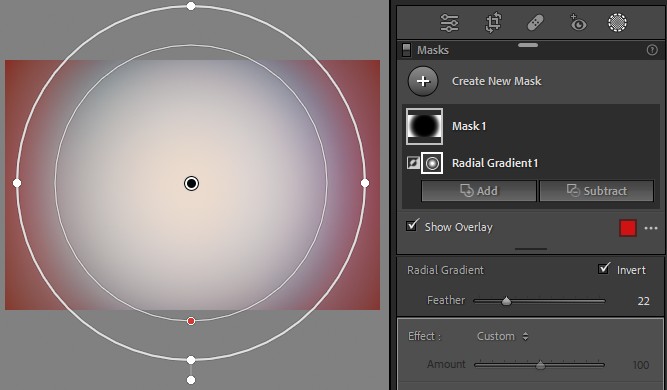The image size is (667, 390).
Task: Open the Edit sliders panel icon
Action: (449, 23)
